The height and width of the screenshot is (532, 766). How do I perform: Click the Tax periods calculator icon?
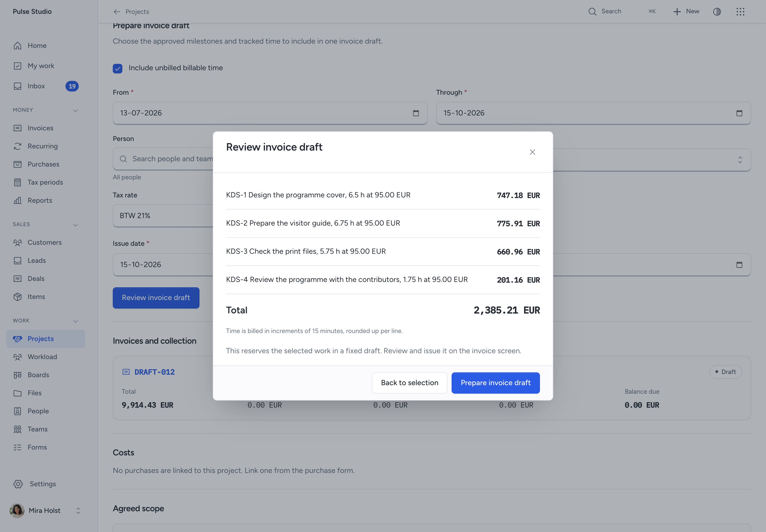tap(17, 182)
